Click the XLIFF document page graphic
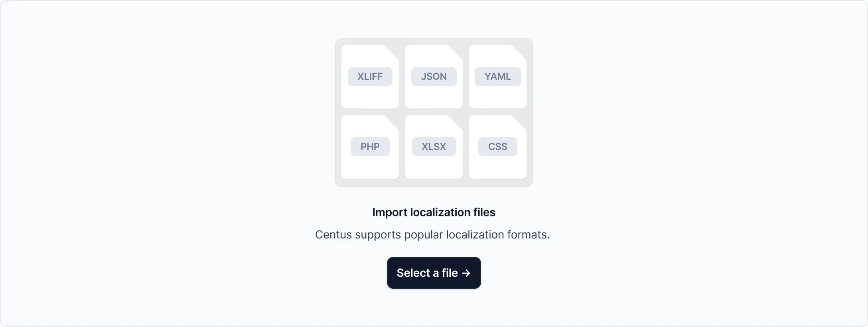Viewport: 868px width, 327px height. [370, 96]
